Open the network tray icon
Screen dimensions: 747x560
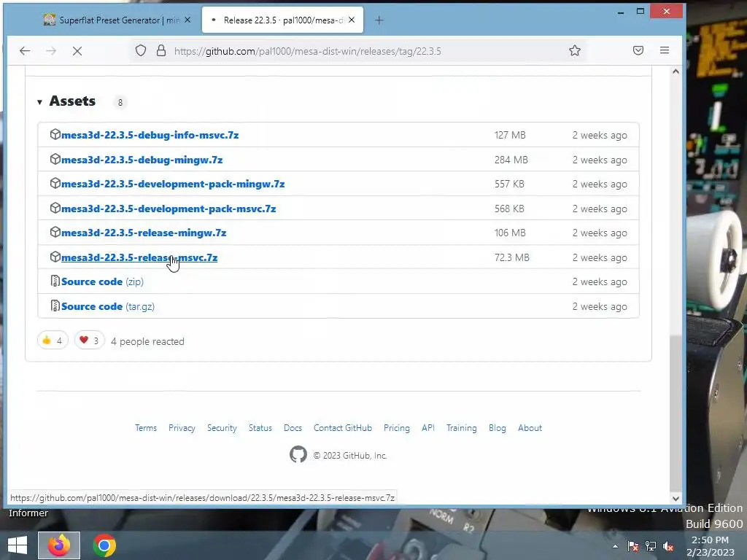coord(650,547)
